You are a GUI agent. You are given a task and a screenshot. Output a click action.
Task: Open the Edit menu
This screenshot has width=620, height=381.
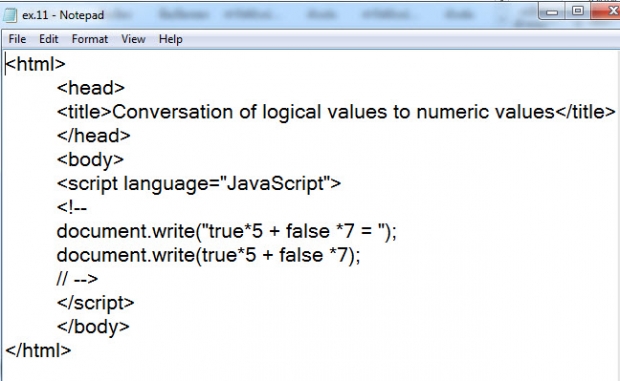click(x=48, y=39)
